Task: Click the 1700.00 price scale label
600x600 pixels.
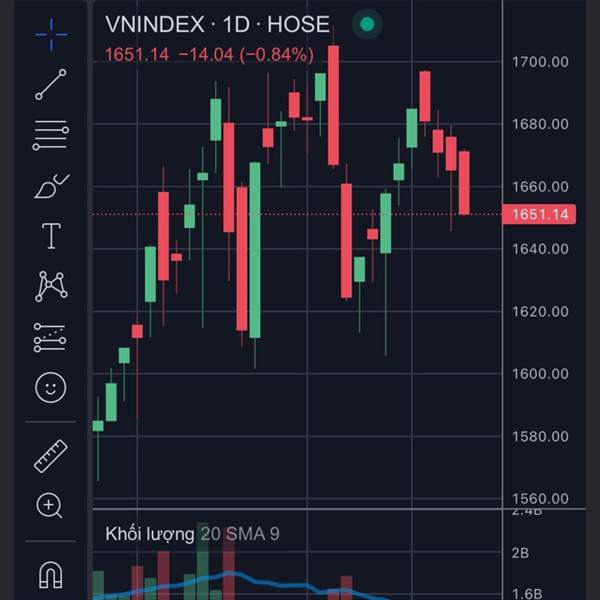Action: 539,62
